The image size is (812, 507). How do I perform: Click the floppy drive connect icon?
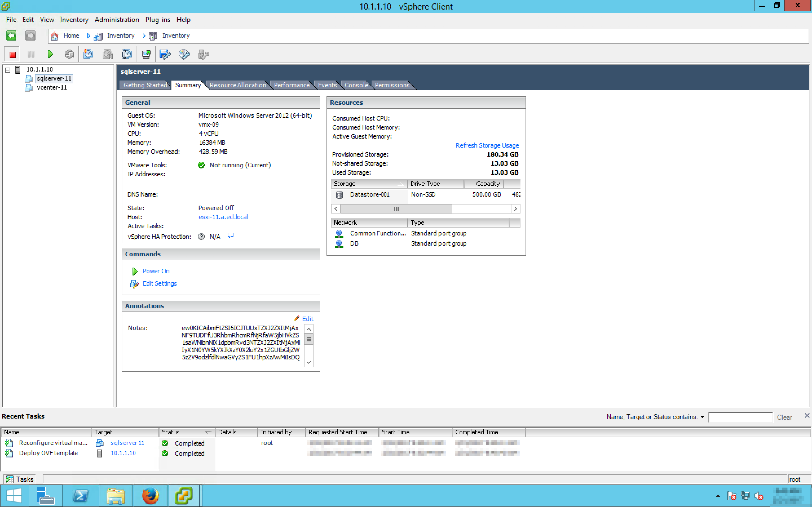pos(165,54)
